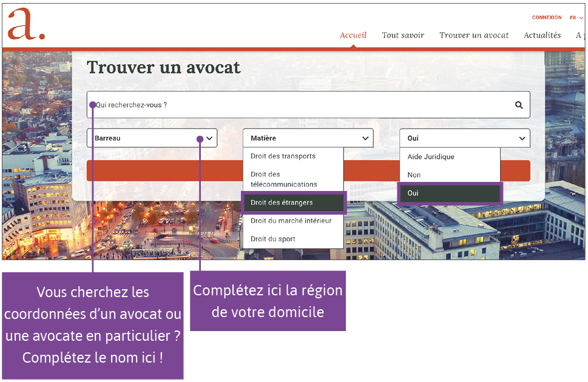Screen dimensions: 588x382
Task: Select "Droit des transports" option
Action: (283, 156)
